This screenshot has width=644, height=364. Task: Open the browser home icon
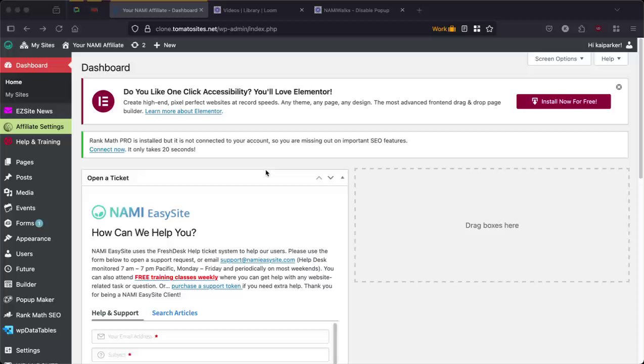click(75, 29)
